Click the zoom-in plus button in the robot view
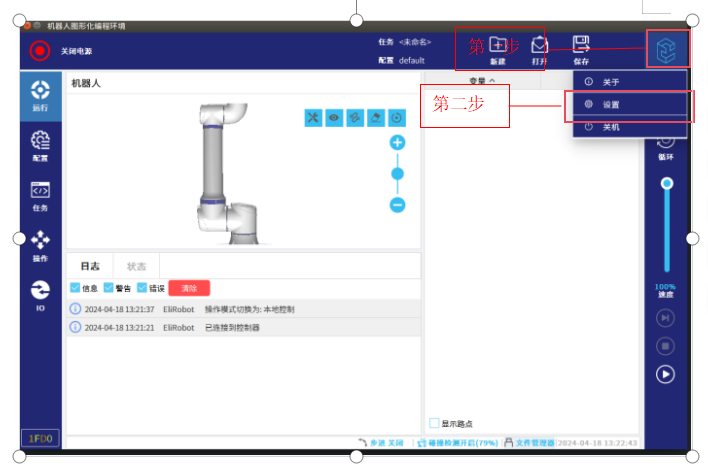The width and height of the screenshot is (708, 470). tap(397, 143)
